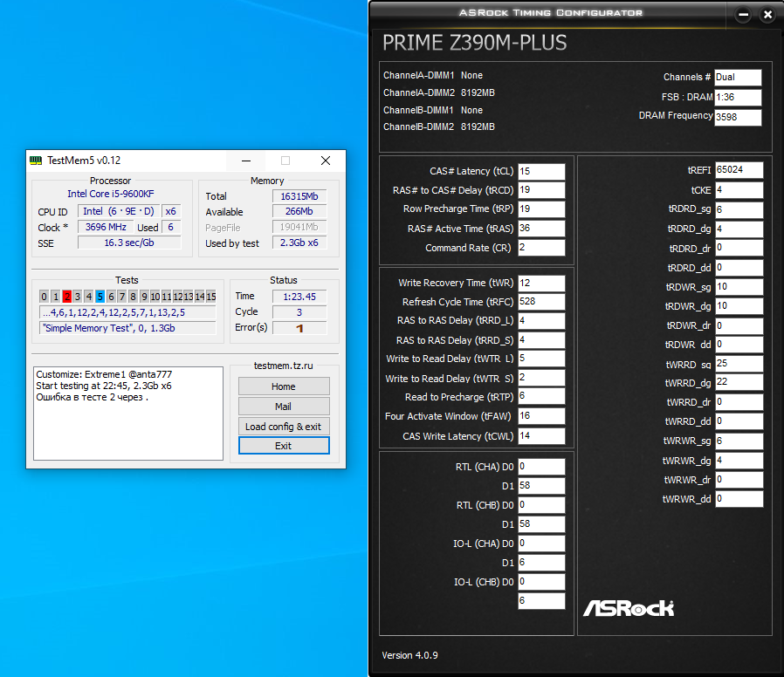This screenshot has height=677, width=784.
Task: Click the TestMem5 log text area
Action: tap(128, 414)
